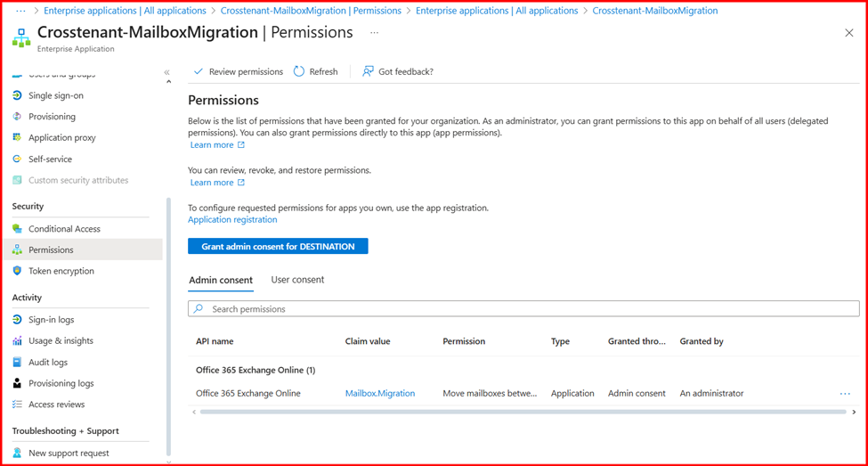This screenshot has width=868, height=466.
Task: Expand the breadcrumb ellipsis at top left
Action: coord(20,11)
